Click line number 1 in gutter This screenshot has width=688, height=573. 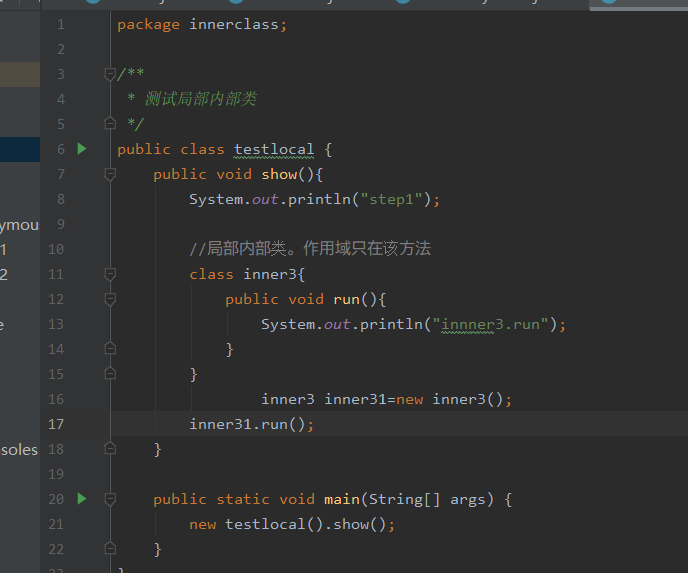[x=61, y=24]
